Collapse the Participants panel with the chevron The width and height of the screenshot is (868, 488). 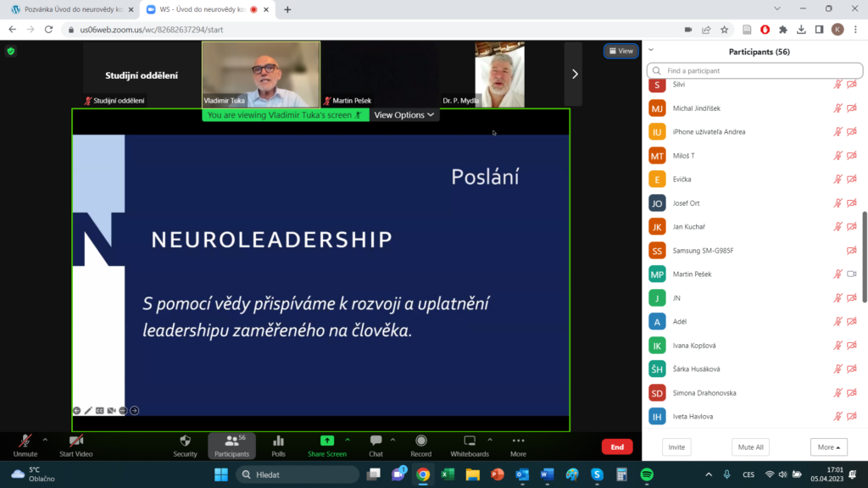pos(652,50)
